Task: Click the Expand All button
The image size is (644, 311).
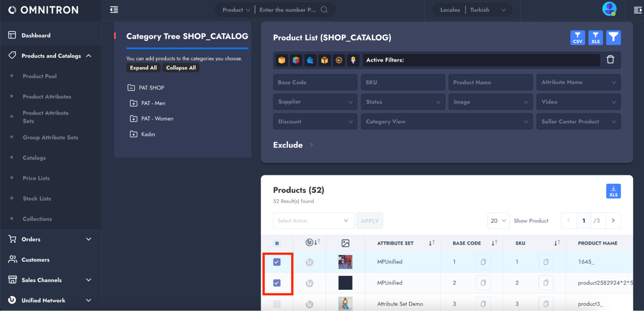Action: (x=143, y=68)
